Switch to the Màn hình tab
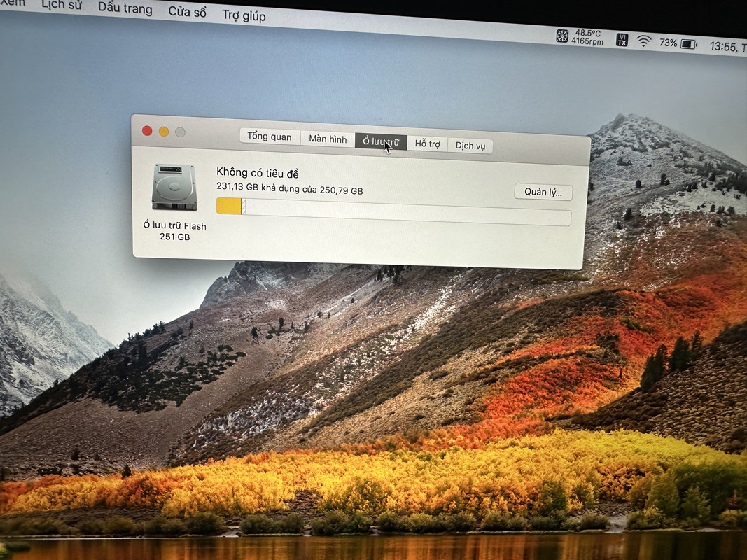Viewport: 747px width, 560px height. pyautogui.click(x=328, y=139)
